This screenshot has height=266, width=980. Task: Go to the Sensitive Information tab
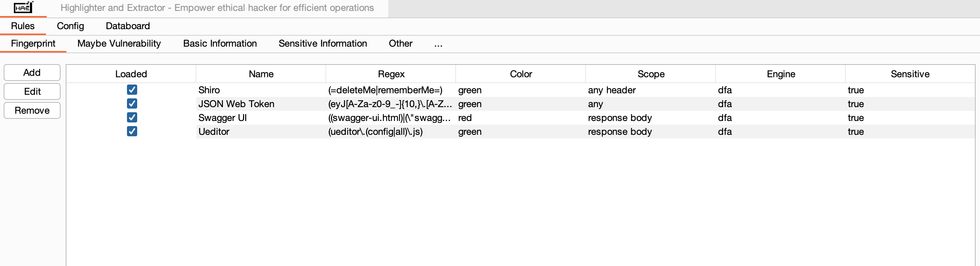322,44
